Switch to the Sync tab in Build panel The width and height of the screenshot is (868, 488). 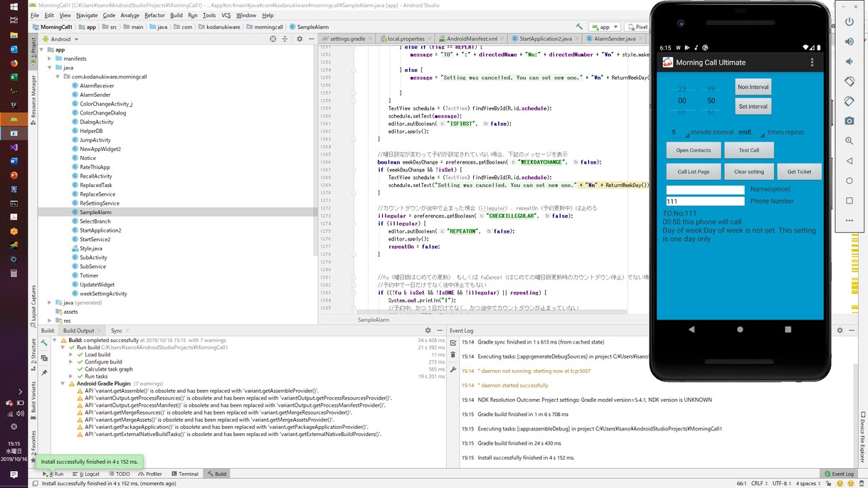(117, 331)
